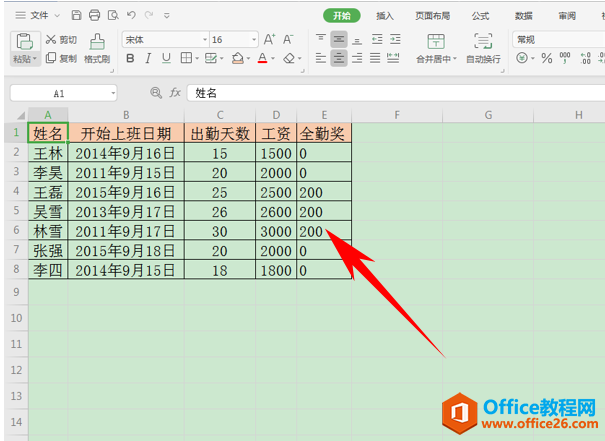Apply fill color bucket icon
605x441 pixels.
[237, 59]
